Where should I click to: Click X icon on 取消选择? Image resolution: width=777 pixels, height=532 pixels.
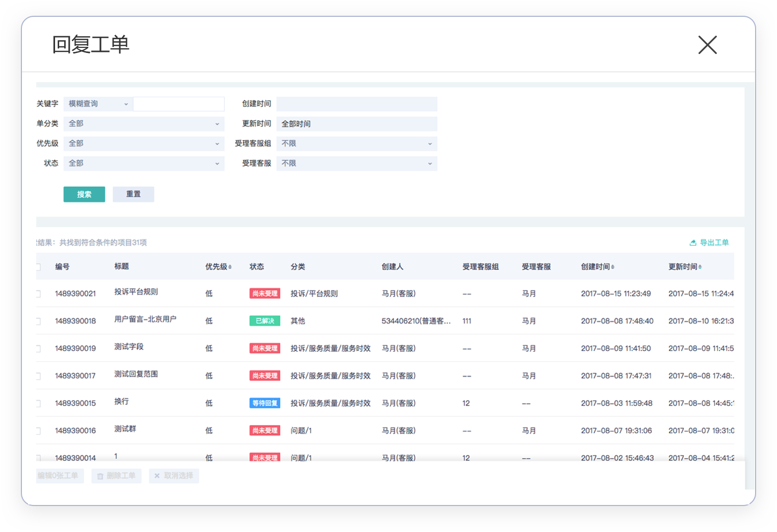[157, 476]
